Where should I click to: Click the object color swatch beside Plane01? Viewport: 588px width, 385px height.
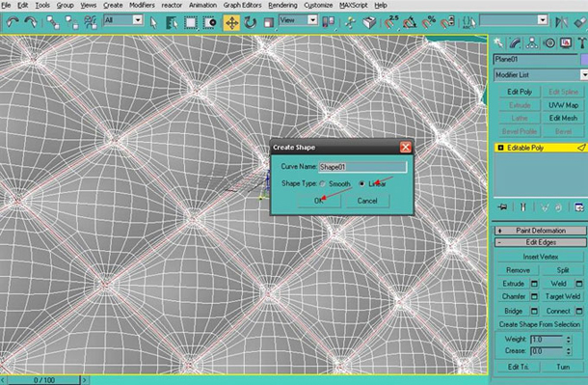[x=584, y=59]
